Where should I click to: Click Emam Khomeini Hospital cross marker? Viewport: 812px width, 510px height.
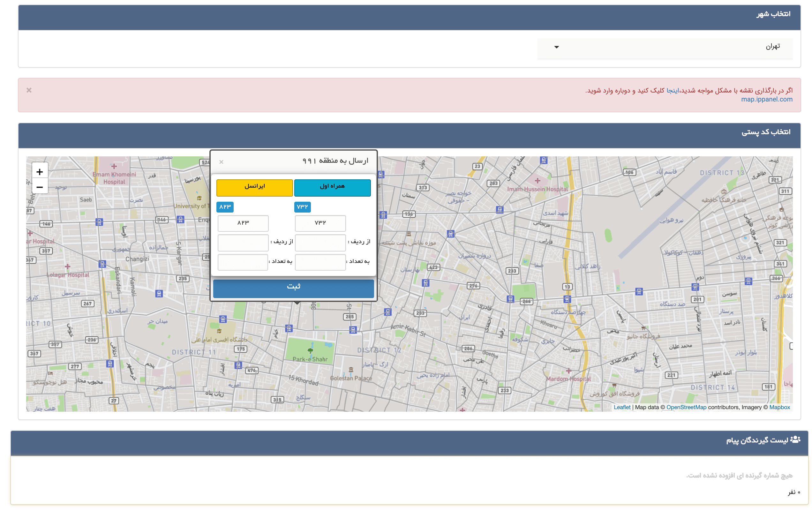point(114,166)
